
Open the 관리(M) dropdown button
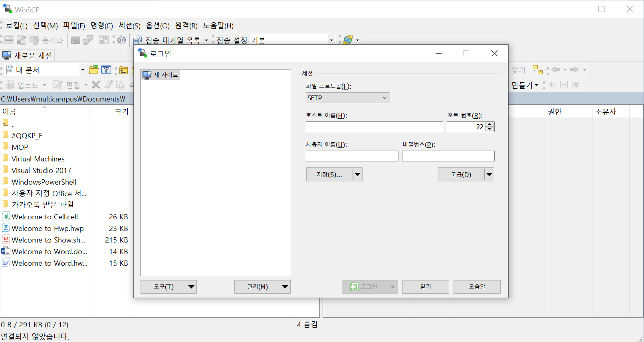262,287
